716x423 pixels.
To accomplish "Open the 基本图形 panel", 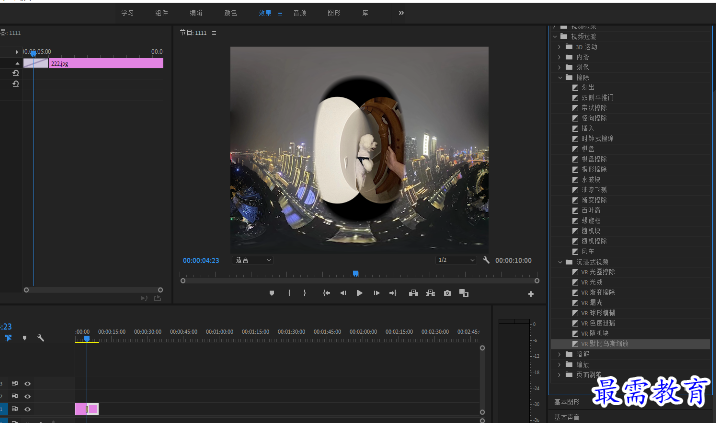I will 567,402.
